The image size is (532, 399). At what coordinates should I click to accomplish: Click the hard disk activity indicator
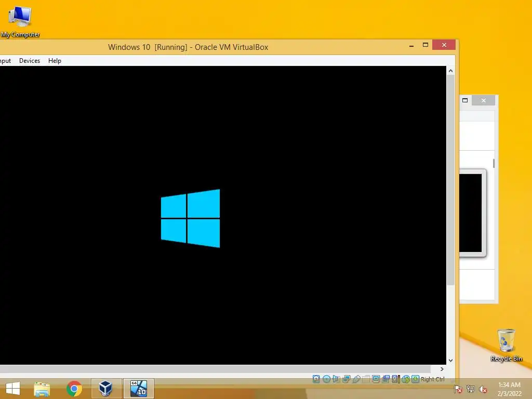click(x=316, y=379)
